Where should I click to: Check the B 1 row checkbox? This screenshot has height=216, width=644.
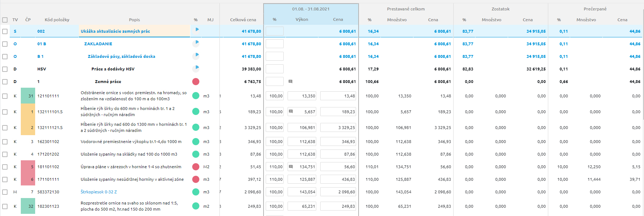tap(5, 56)
